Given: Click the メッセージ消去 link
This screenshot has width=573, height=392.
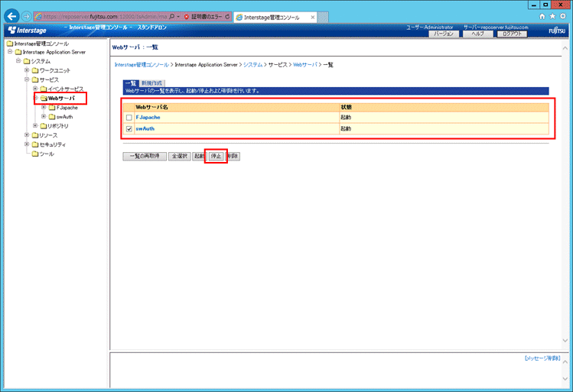Looking at the screenshot, I should (542, 358).
